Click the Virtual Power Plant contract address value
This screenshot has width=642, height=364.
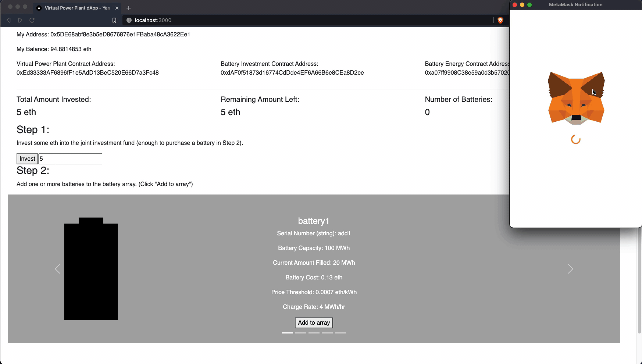pos(88,73)
